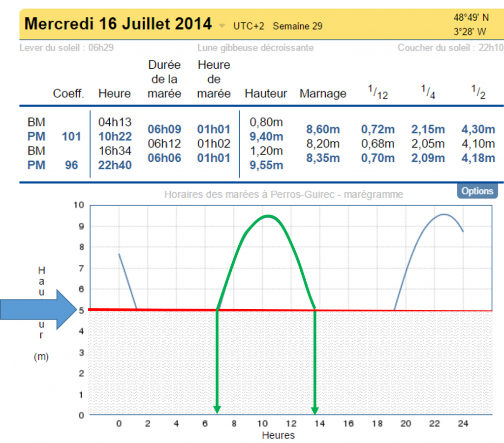
Task: Select the latitude 48°49' N
Action: pos(471,17)
